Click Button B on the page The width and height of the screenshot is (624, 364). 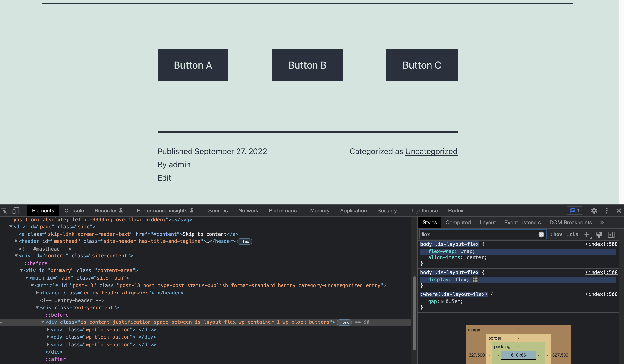click(307, 65)
